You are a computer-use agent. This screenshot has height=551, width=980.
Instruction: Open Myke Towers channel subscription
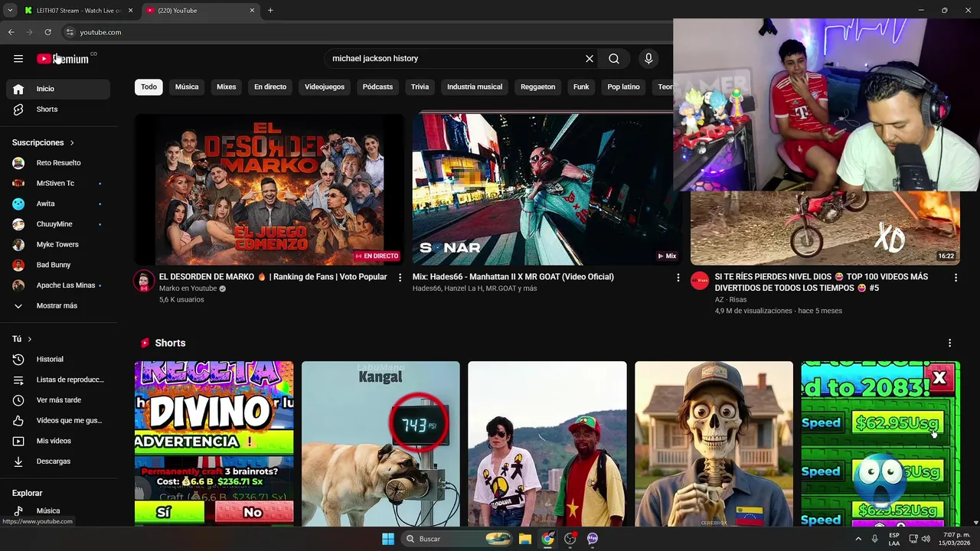58,245
